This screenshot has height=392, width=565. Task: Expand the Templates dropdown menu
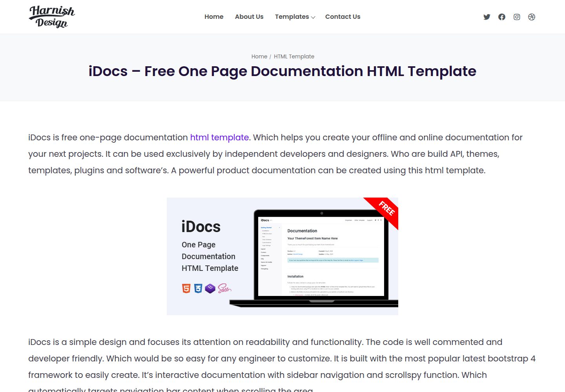click(295, 16)
